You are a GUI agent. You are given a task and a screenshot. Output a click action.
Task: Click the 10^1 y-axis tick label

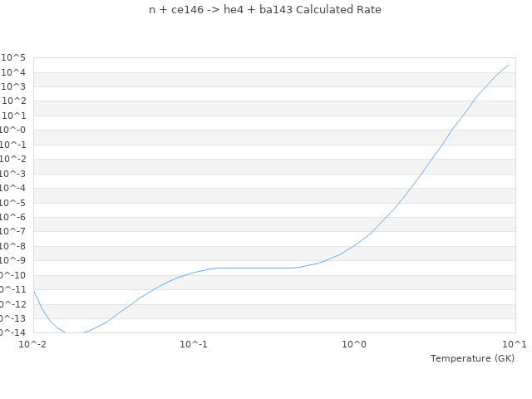(13, 116)
